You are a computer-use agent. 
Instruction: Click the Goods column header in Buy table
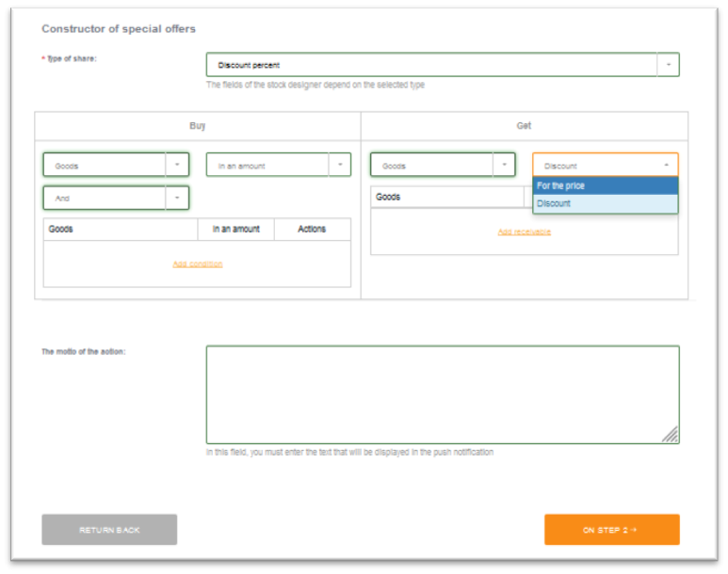click(x=121, y=229)
